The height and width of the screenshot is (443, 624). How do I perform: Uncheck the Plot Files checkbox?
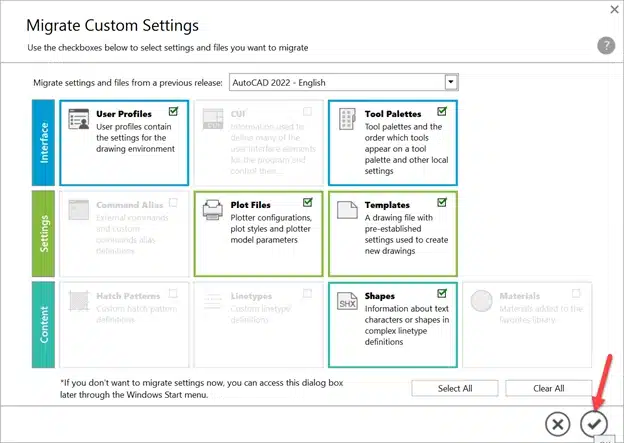click(308, 202)
